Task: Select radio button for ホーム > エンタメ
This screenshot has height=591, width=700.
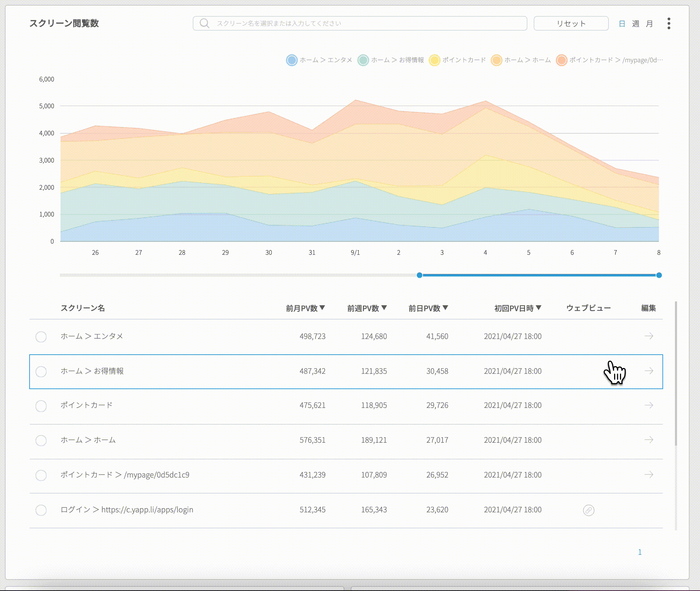Action: 41,337
